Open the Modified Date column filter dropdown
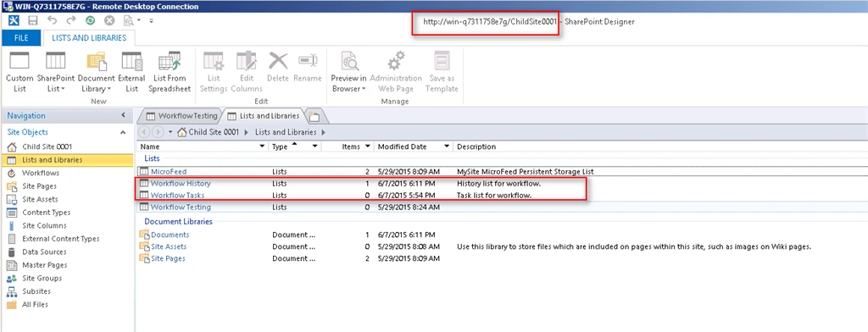The width and height of the screenshot is (868, 332). 447,147
